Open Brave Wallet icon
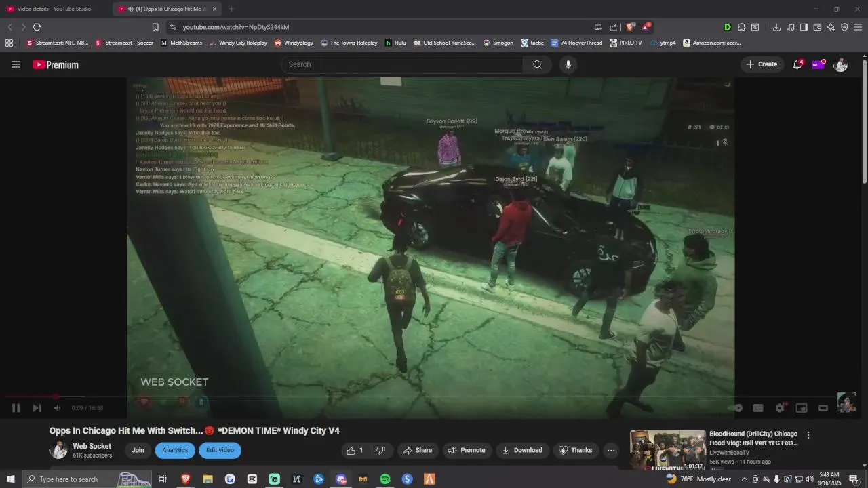Image resolution: width=868 pixels, height=488 pixels. (x=817, y=27)
